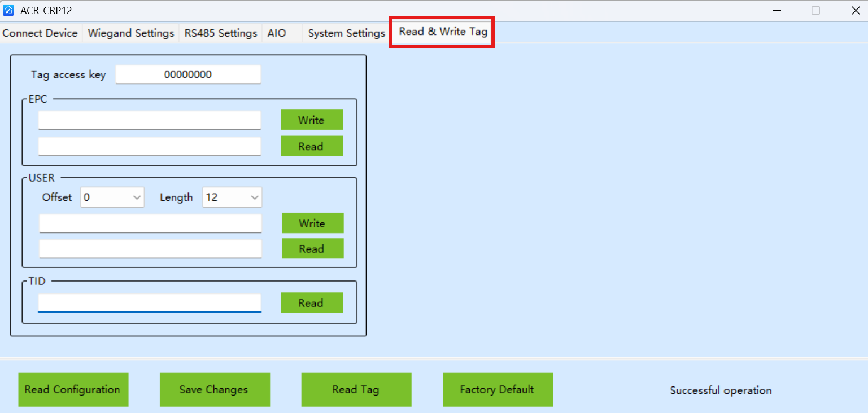868x413 pixels.
Task: Click the 'Offset' label in USER group
Action: [x=57, y=197]
